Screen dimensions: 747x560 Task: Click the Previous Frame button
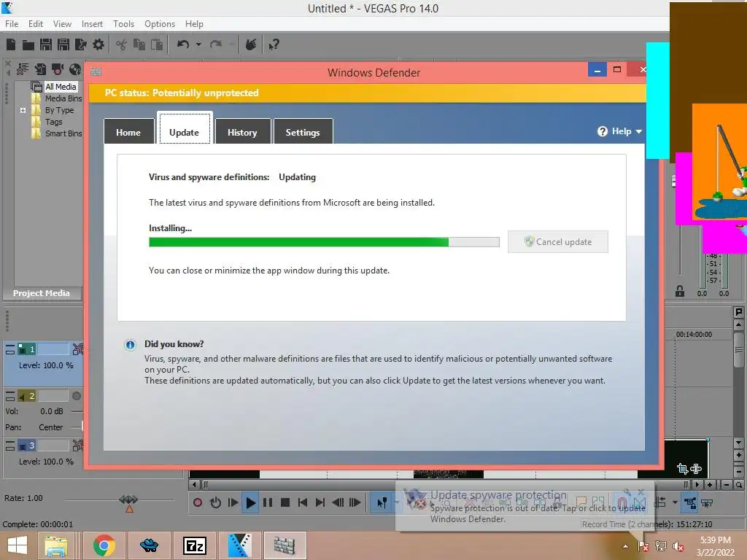tap(338, 503)
